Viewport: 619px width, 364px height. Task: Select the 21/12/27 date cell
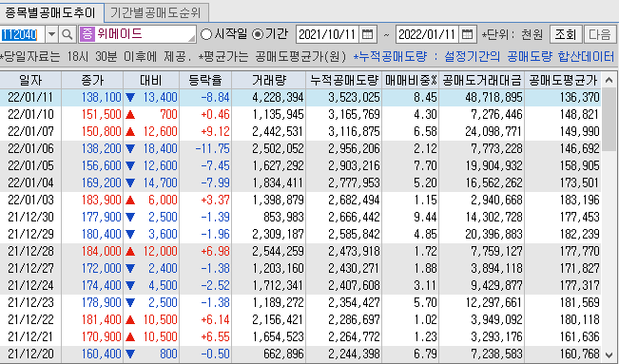[x=30, y=268]
